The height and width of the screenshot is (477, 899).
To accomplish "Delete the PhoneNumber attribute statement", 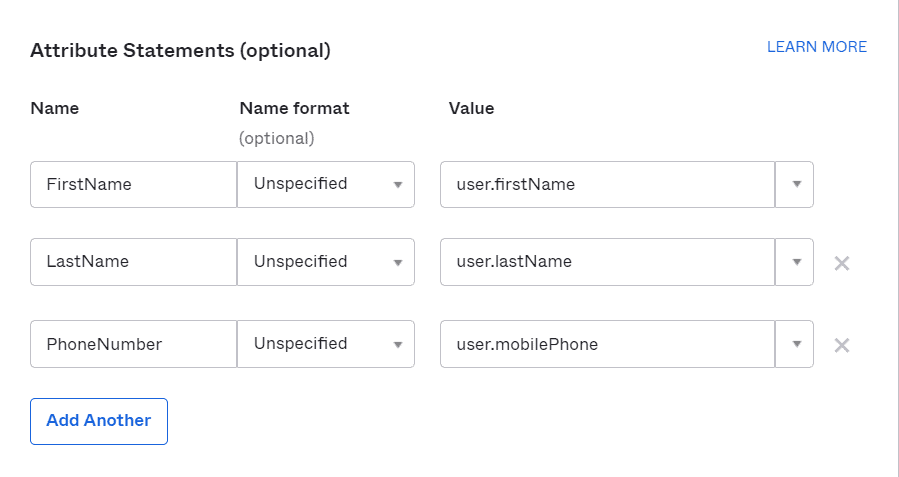I will [x=842, y=345].
